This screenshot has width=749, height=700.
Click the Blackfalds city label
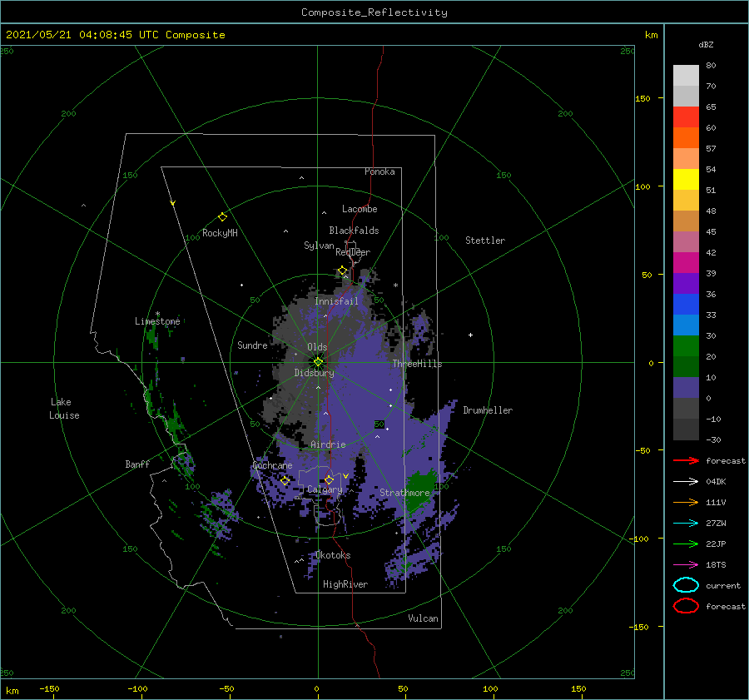tap(354, 231)
